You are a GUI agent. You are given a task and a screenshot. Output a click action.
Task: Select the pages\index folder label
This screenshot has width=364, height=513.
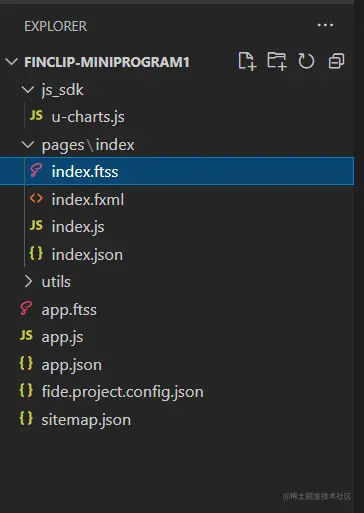[x=88, y=145]
